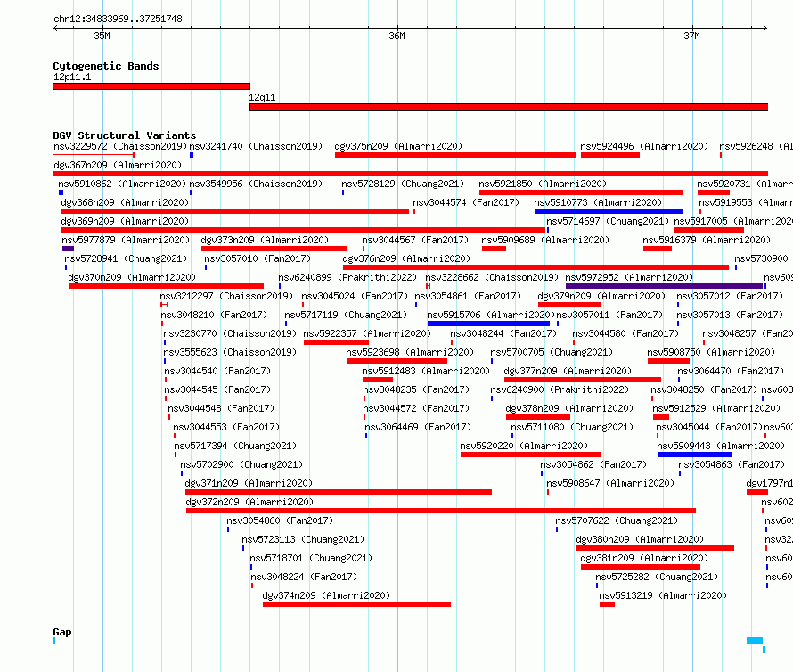Click the 35M ruler label
This screenshot has height=672, width=793.
point(102,36)
